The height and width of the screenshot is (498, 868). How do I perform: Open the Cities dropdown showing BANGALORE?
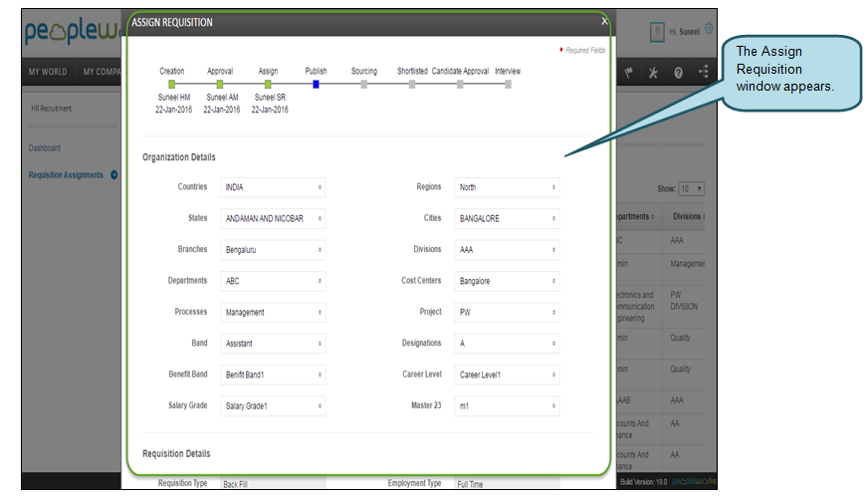(x=507, y=218)
